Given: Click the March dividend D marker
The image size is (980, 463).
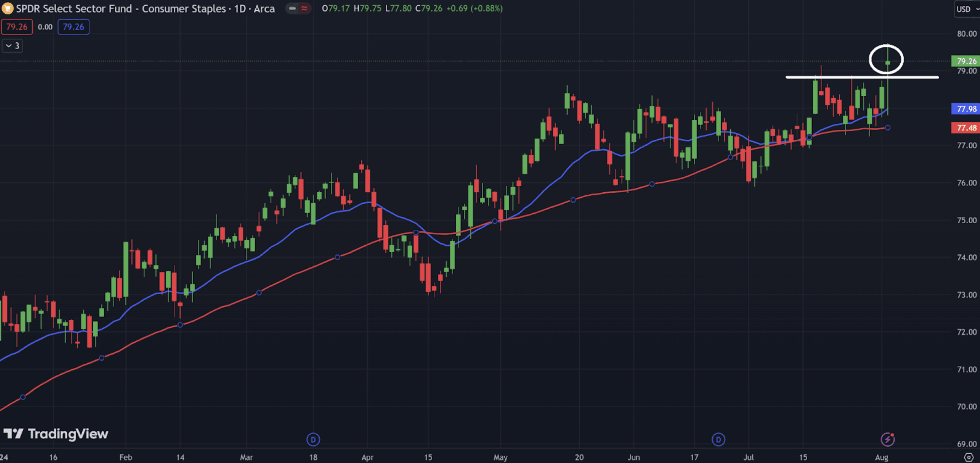Looking at the screenshot, I should [x=313, y=440].
